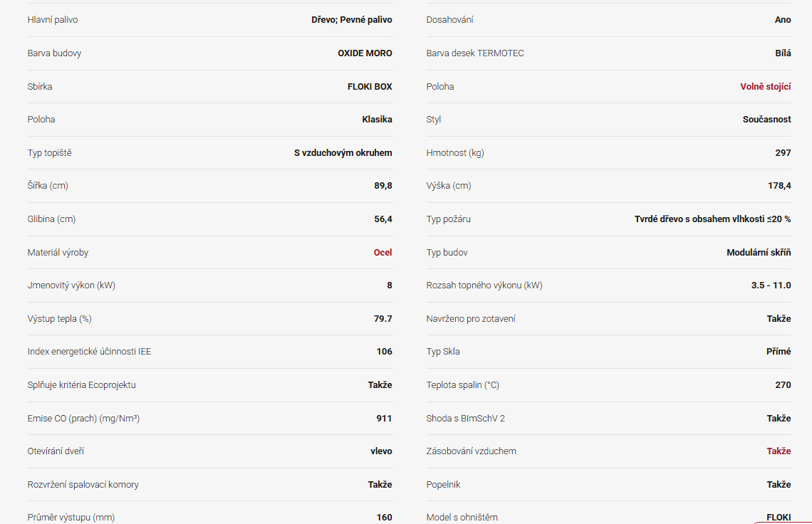Click the 'Klasika' position value
The height and width of the screenshot is (524, 812).
click(377, 120)
